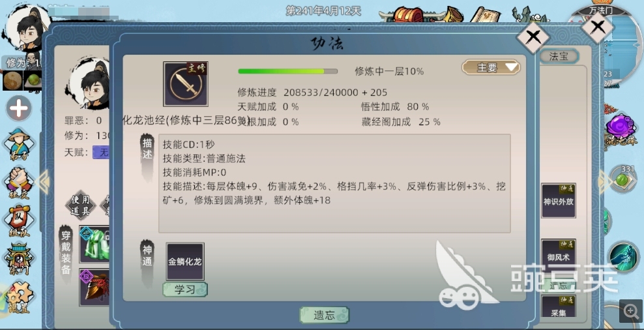Click the 遗忘 forget button at bottom
644x330 pixels.
[x=325, y=315]
